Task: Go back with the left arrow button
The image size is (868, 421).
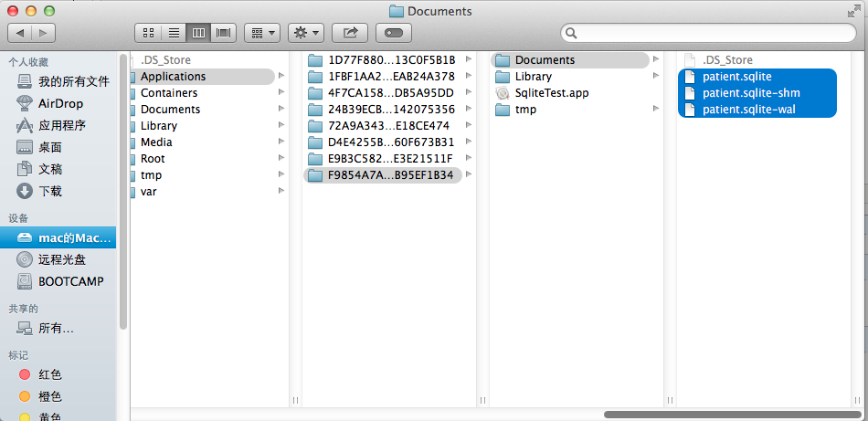Action: coord(20,33)
